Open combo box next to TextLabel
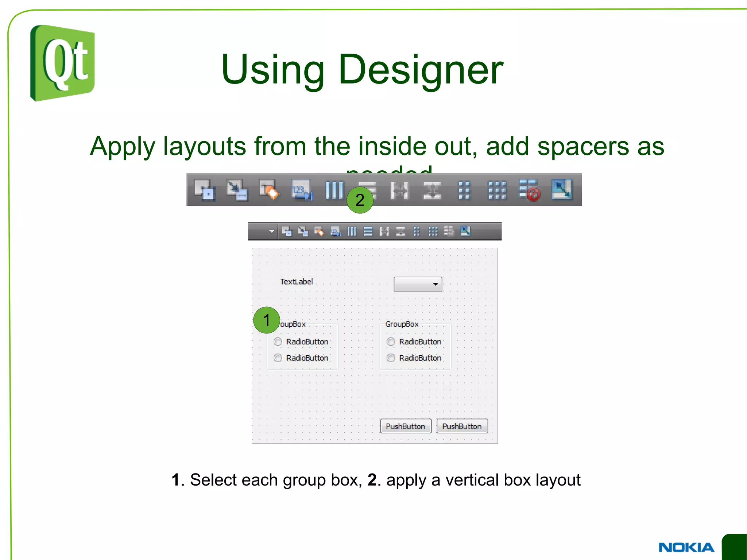The height and width of the screenshot is (560, 747). [418, 284]
